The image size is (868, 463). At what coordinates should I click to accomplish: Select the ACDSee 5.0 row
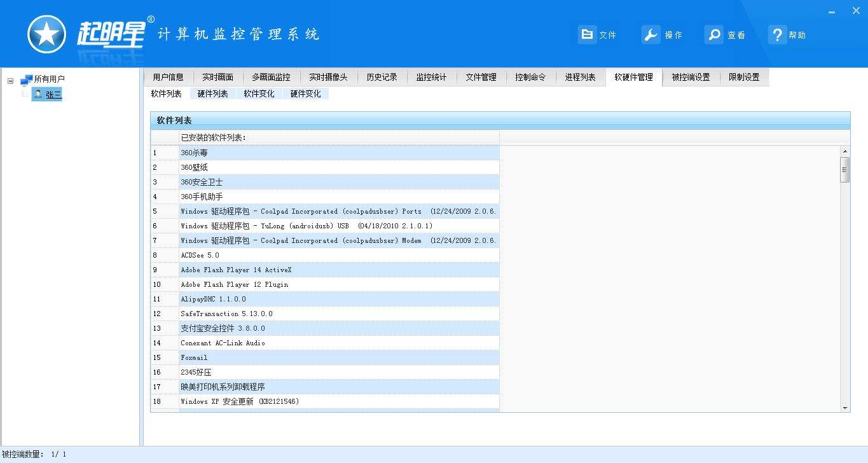tap(325, 255)
